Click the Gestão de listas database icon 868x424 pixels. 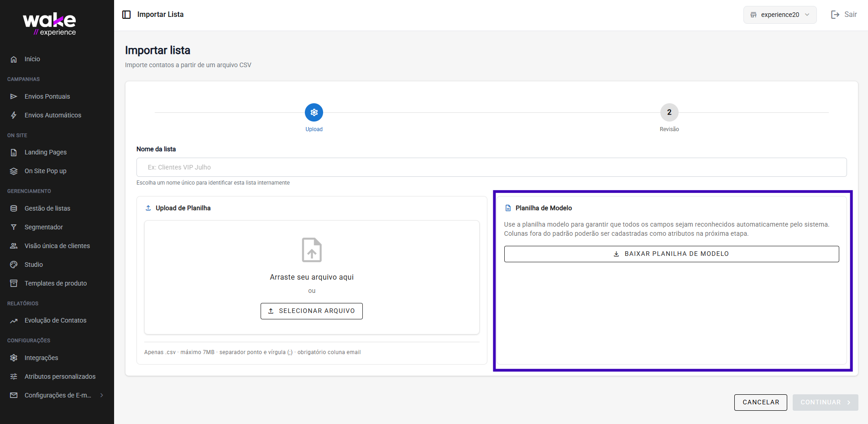pyautogui.click(x=14, y=208)
